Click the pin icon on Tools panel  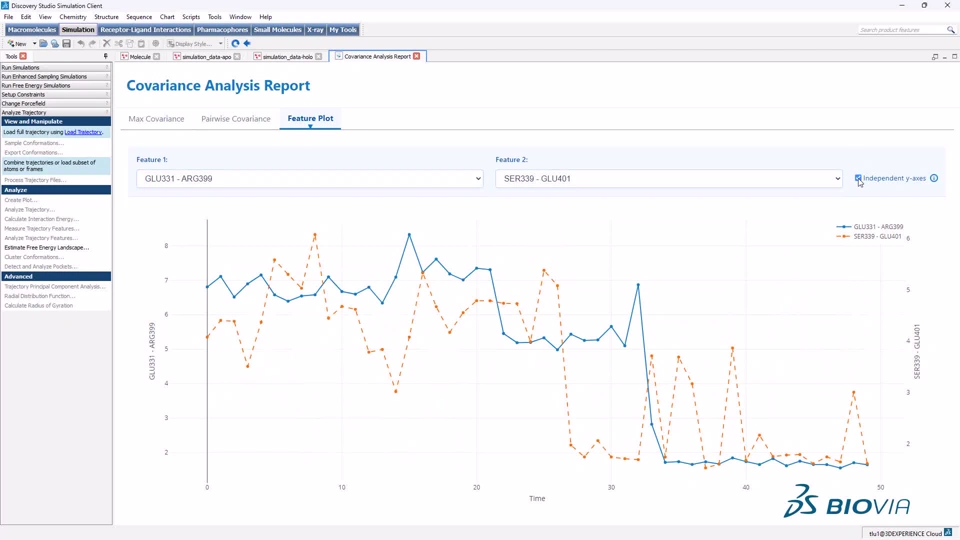[105, 56]
